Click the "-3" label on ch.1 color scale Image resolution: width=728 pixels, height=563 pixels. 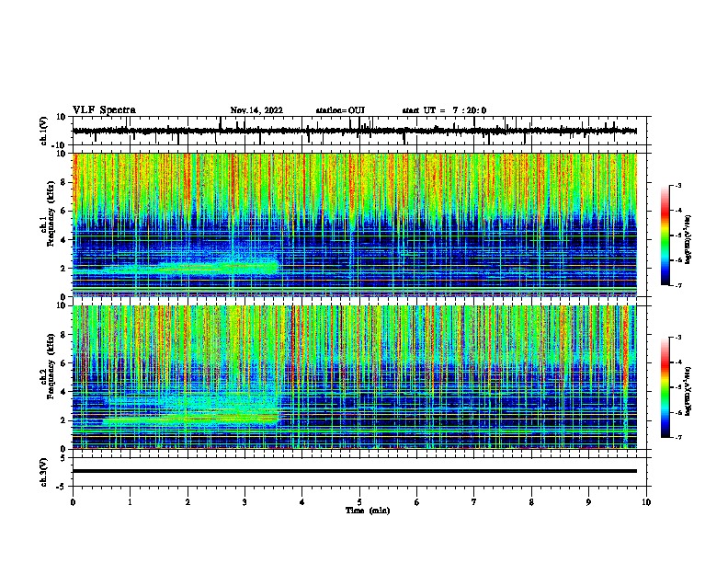point(677,186)
